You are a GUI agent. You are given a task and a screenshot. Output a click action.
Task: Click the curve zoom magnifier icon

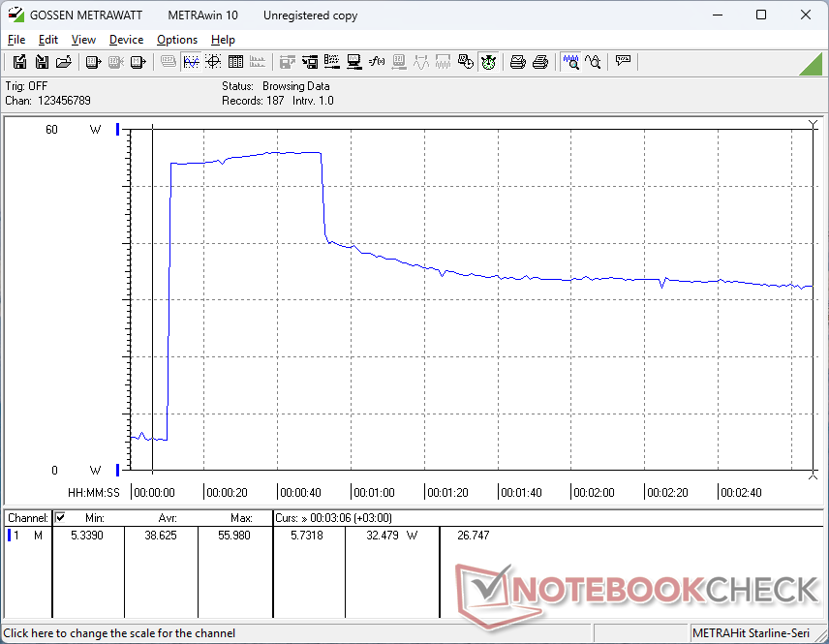[594, 62]
